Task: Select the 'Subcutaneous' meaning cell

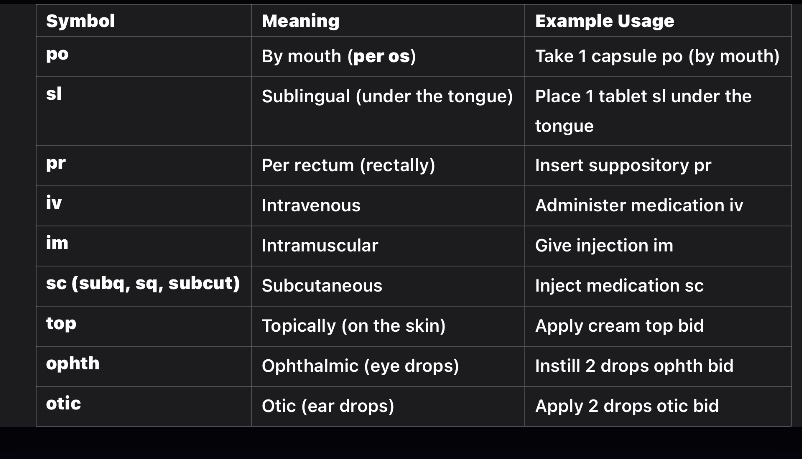Action: coord(322,285)
